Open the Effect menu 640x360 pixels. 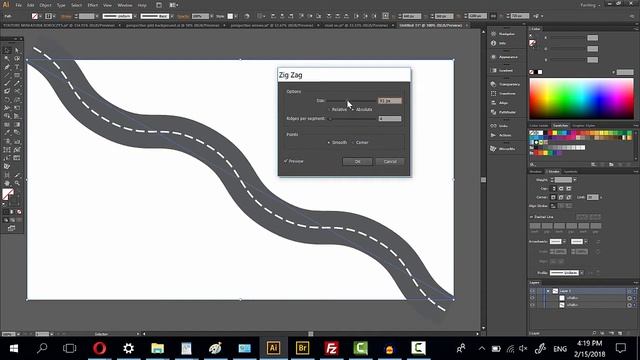[x=93, y=5]
